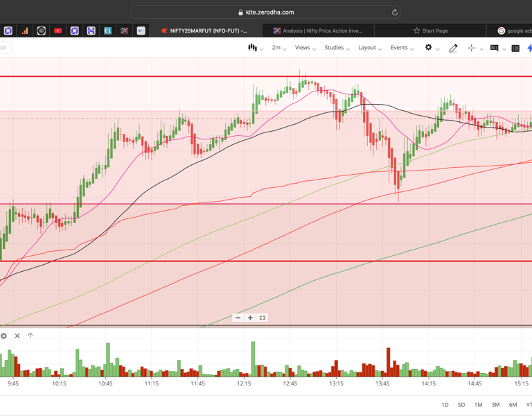The height and width of the screenshot is (416, 532).
Task: Click the 14:45 time axis label
Action: (475, 383)
